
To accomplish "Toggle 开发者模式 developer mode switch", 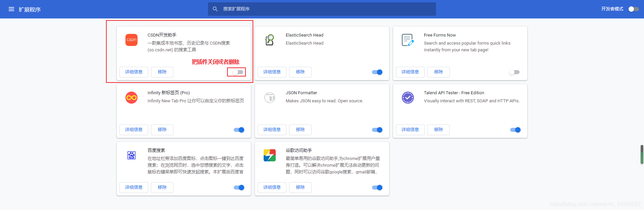I will coord(634,9).
